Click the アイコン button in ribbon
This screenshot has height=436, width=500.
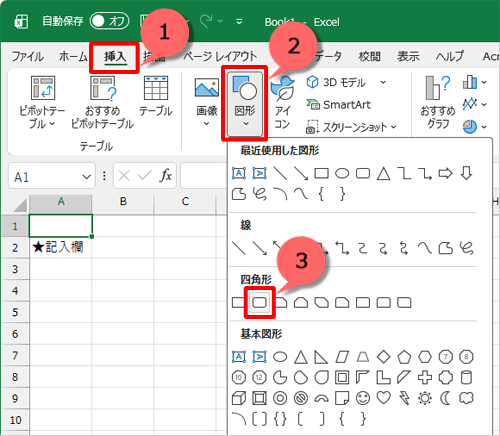pyautogui.click(x=282, y=103)
